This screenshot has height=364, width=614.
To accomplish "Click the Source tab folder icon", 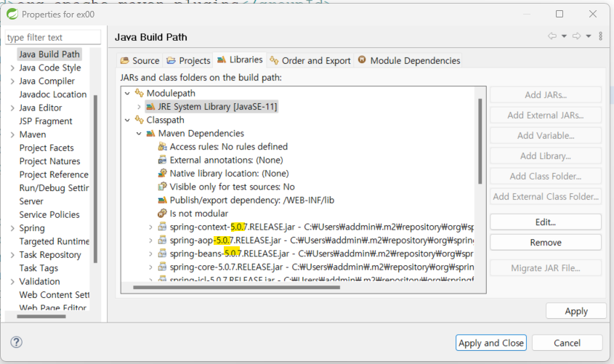I will point(124,61).
